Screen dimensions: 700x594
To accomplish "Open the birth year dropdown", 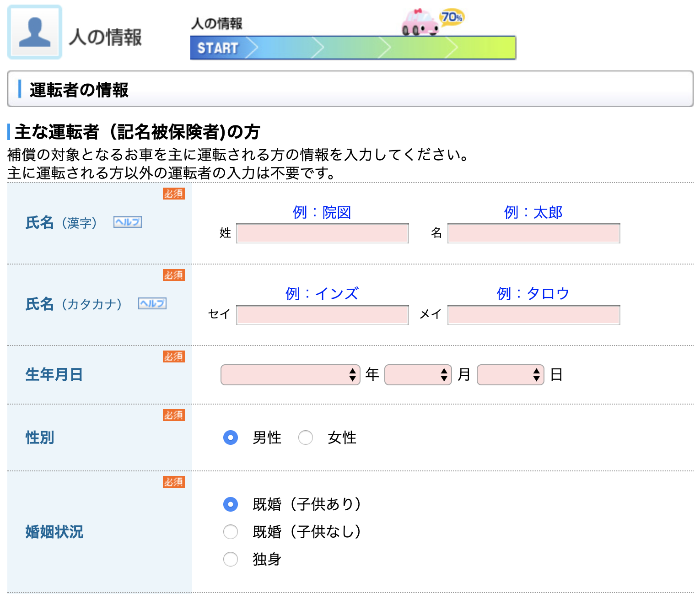I will click(290, 374).
